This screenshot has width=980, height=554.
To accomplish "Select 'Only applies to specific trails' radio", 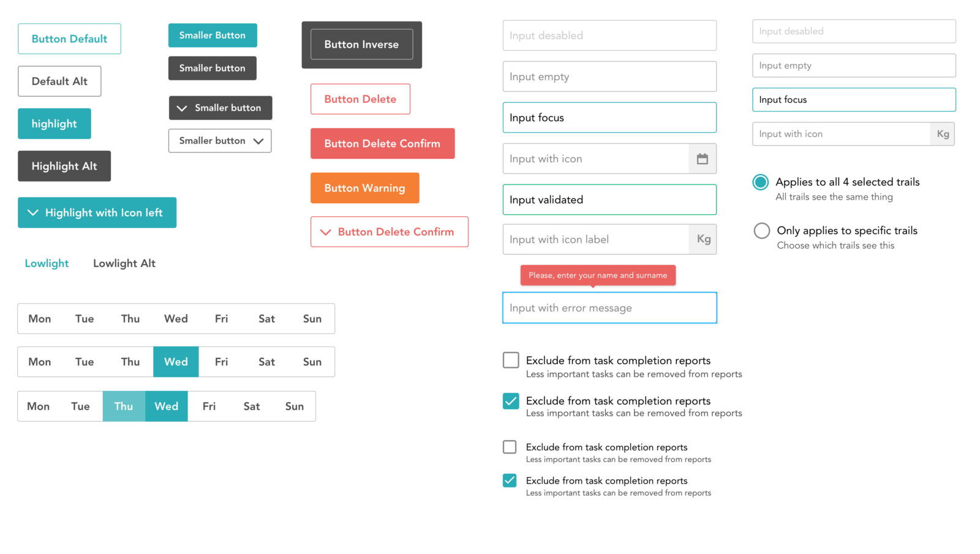I will coord(762,230).
